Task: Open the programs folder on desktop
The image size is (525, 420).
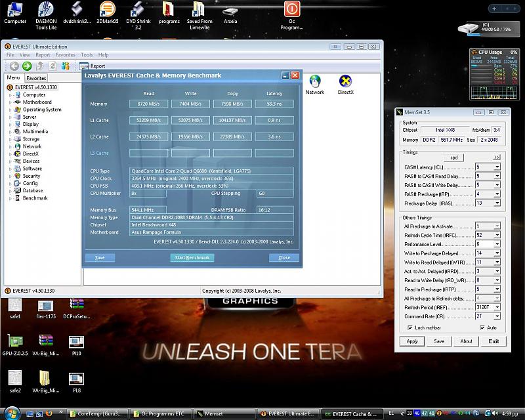Action: (169, 12)
